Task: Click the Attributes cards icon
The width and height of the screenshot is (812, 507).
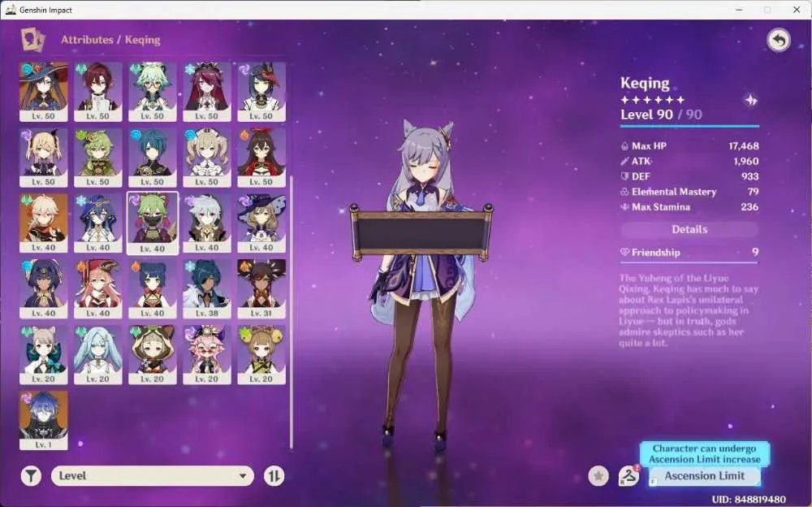Action: pyautogui.click(x=32, y=39)
